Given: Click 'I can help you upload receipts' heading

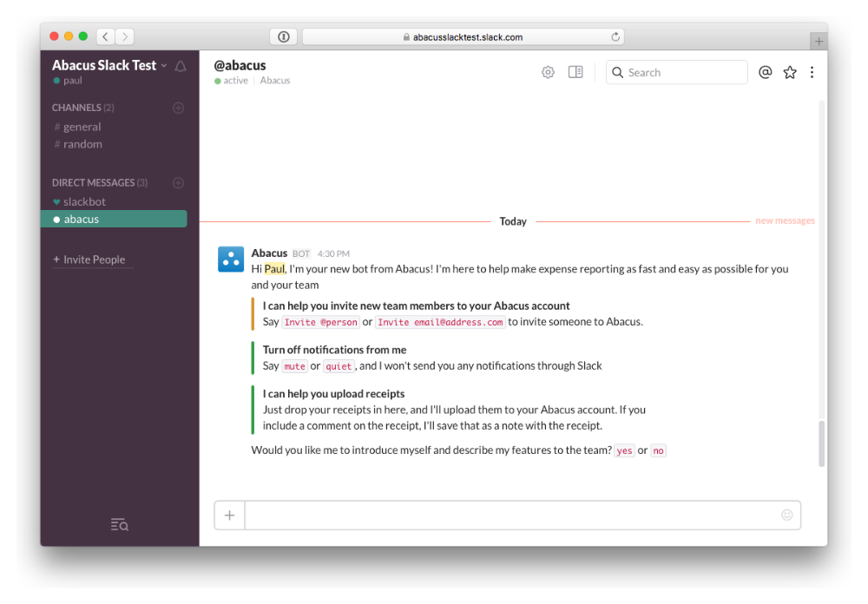Looking at the screenshot, I should [334, 394].
